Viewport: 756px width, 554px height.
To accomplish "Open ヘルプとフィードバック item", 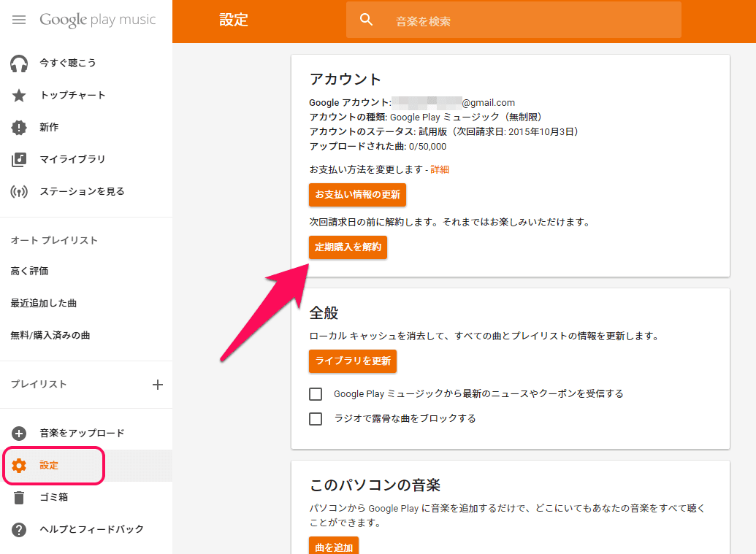I will [x=91, y=529].
